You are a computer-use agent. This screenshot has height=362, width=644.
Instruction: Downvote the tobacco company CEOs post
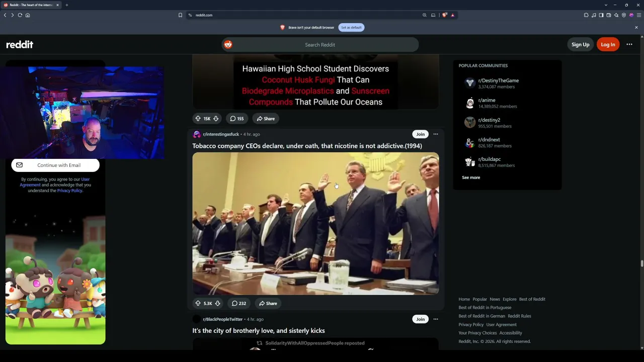click(x=217, y=303)
